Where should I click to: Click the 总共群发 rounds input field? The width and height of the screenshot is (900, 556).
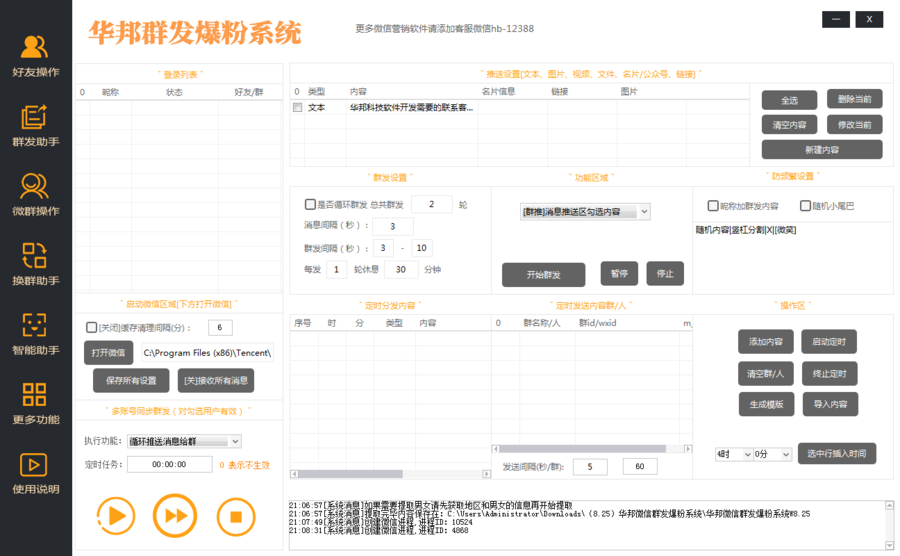432,204
